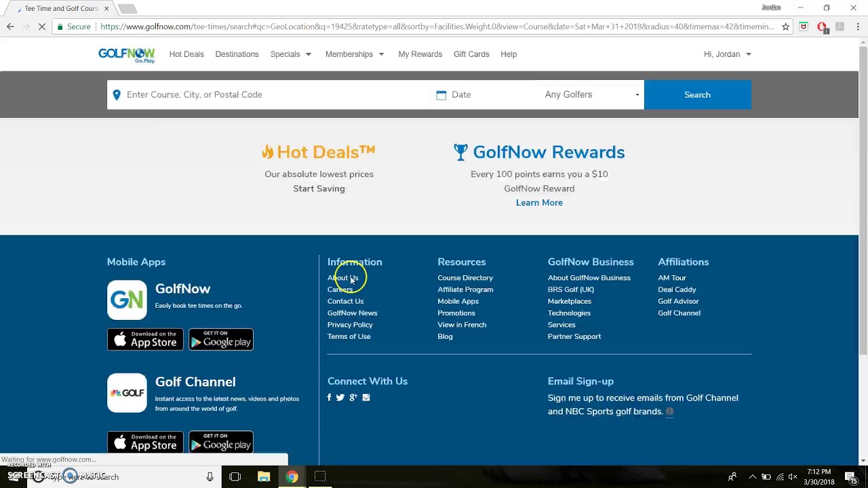Click the course, city, postal code field
Screen dimensions: 868x488
[x=269, y=95]
